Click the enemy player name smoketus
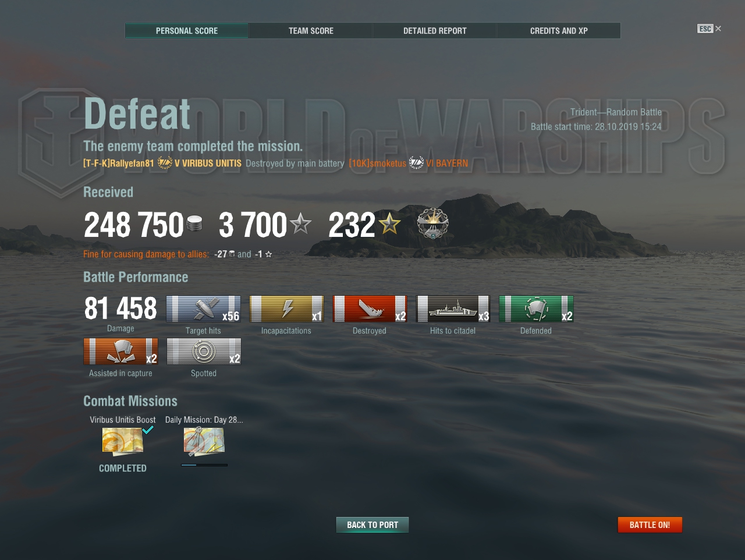The image size is (745, 560). click(x=378, y=164)
